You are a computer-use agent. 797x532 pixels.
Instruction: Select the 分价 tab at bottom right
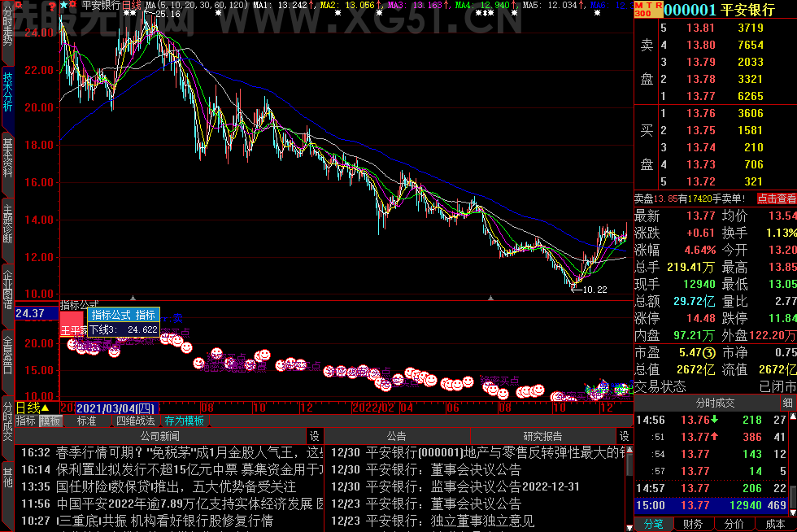734,525
